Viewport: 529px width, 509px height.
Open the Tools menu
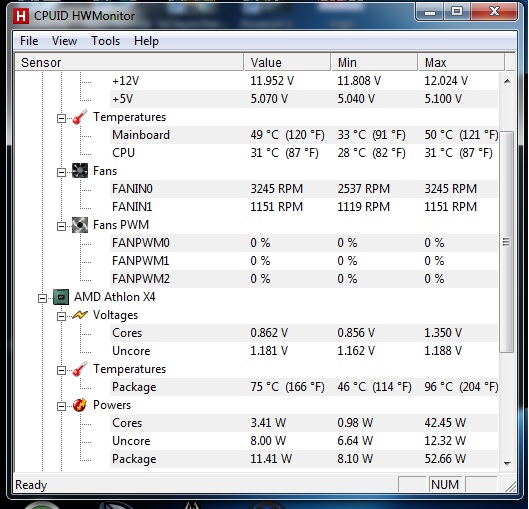(x=106, y=41)
